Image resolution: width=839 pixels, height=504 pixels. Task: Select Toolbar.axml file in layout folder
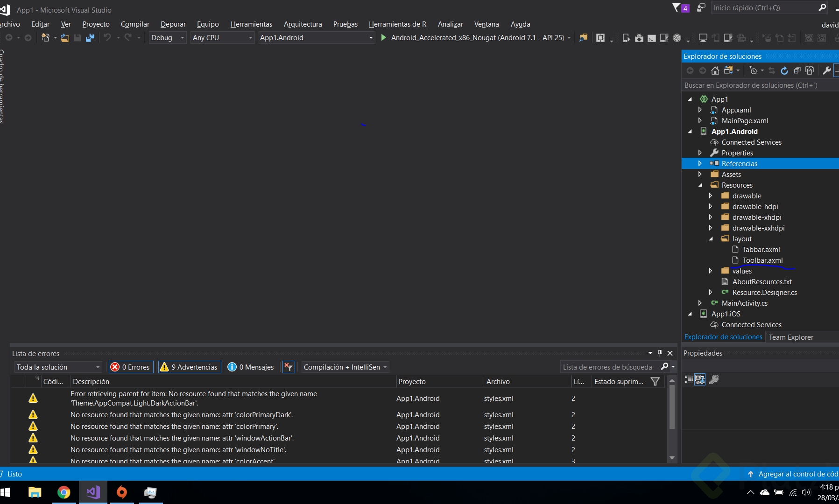pyautogui.click(x=762, y=260)
